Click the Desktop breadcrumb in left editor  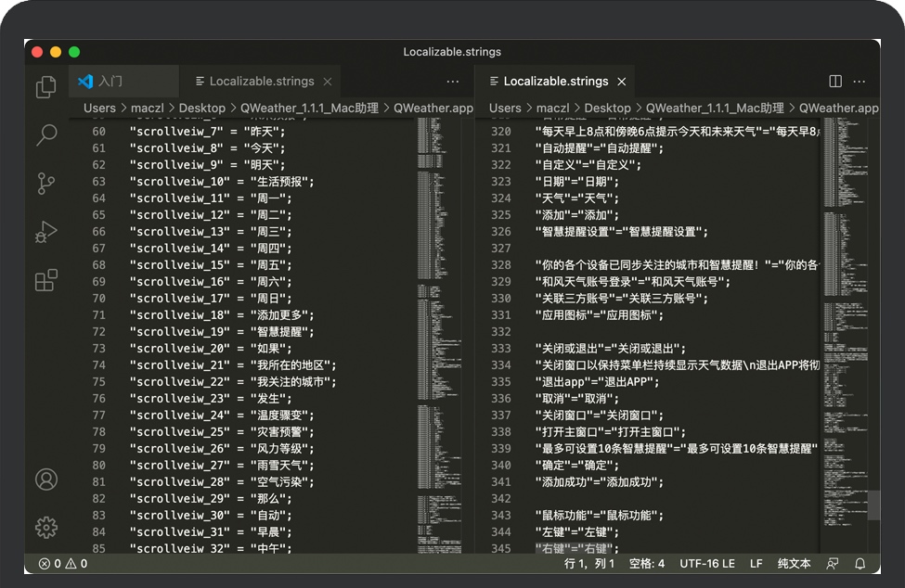tap(202, 108)
